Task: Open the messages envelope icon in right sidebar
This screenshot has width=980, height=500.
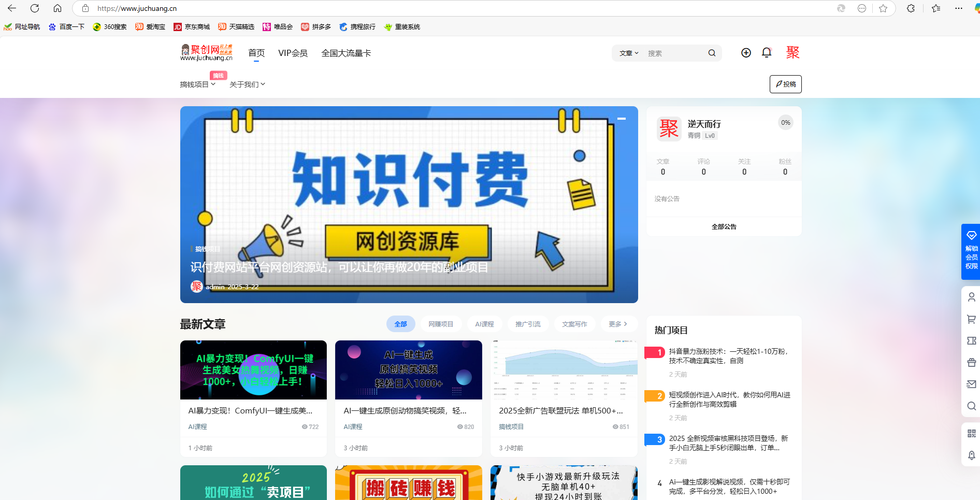Action: point(971,384)
